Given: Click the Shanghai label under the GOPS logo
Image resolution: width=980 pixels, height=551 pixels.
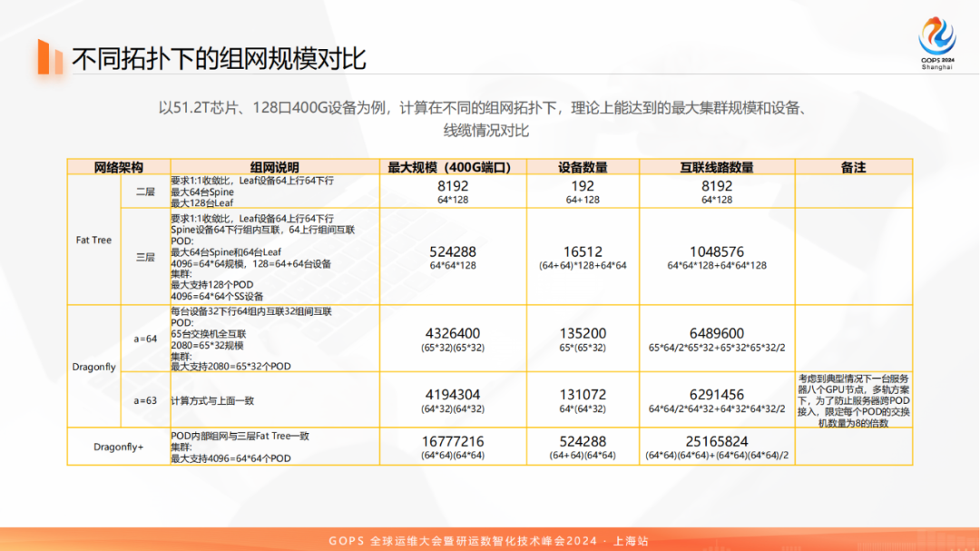Looking at the screenshot, I should click(x=936, y=64).
